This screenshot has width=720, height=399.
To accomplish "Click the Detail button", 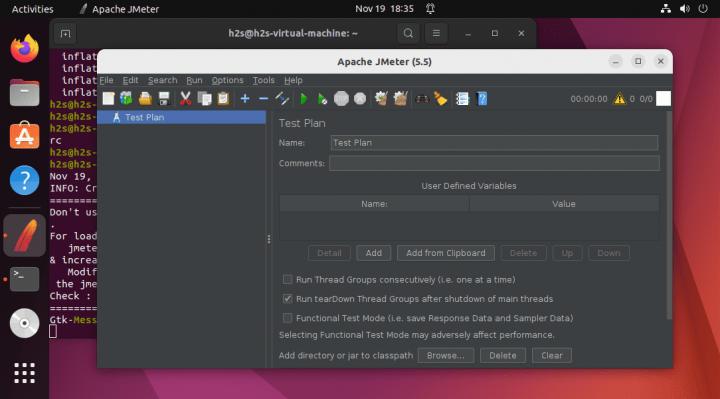I will coord(329,253).
